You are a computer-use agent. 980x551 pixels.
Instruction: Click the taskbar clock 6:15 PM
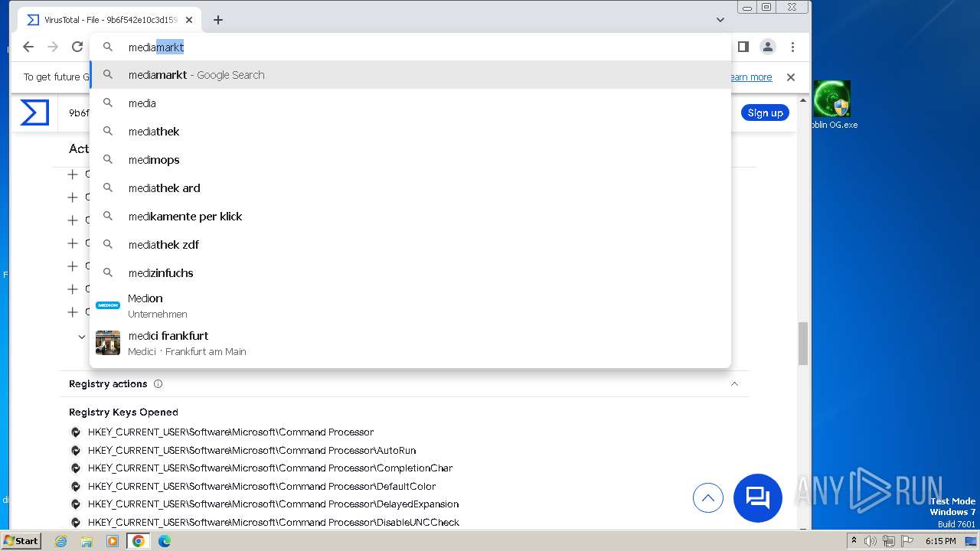[x=940, y=541]
